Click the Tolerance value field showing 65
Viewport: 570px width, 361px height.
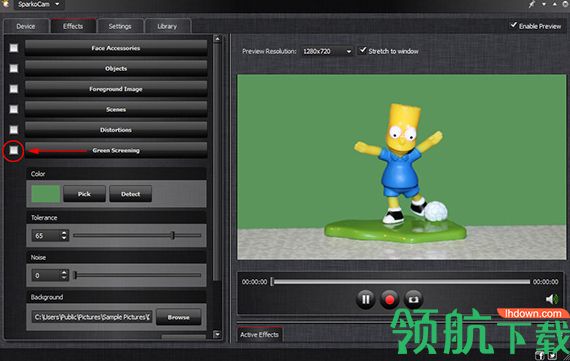pos(46,236)
